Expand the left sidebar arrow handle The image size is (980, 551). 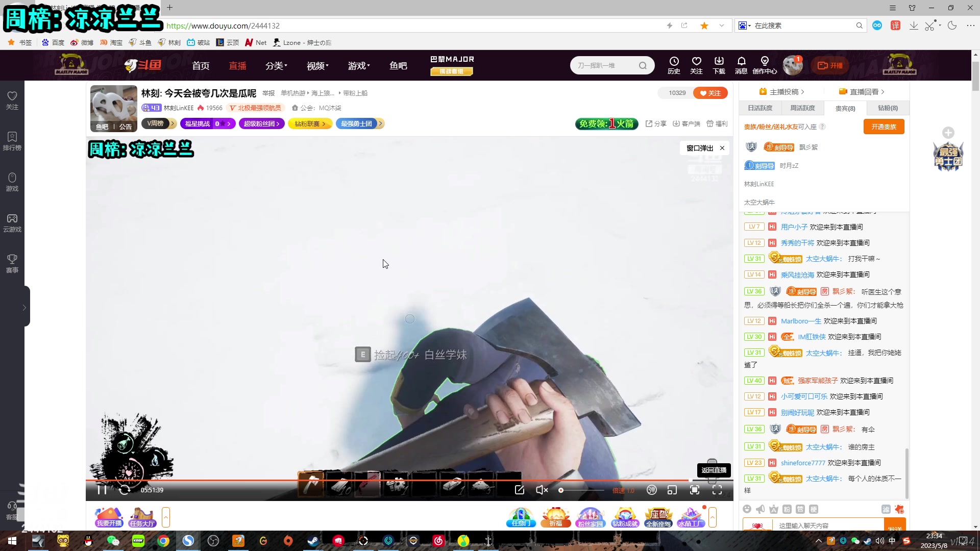tap(24, 307)
